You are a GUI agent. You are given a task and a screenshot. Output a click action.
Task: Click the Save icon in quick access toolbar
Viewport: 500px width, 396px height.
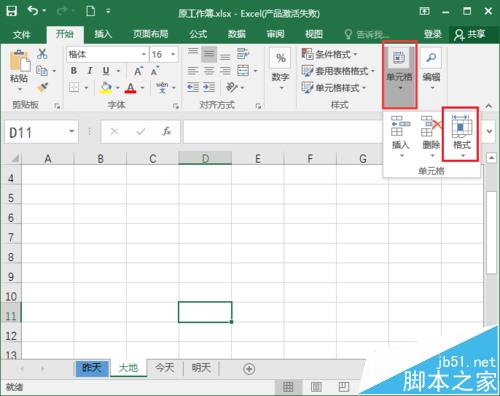(x=11, y=11)
